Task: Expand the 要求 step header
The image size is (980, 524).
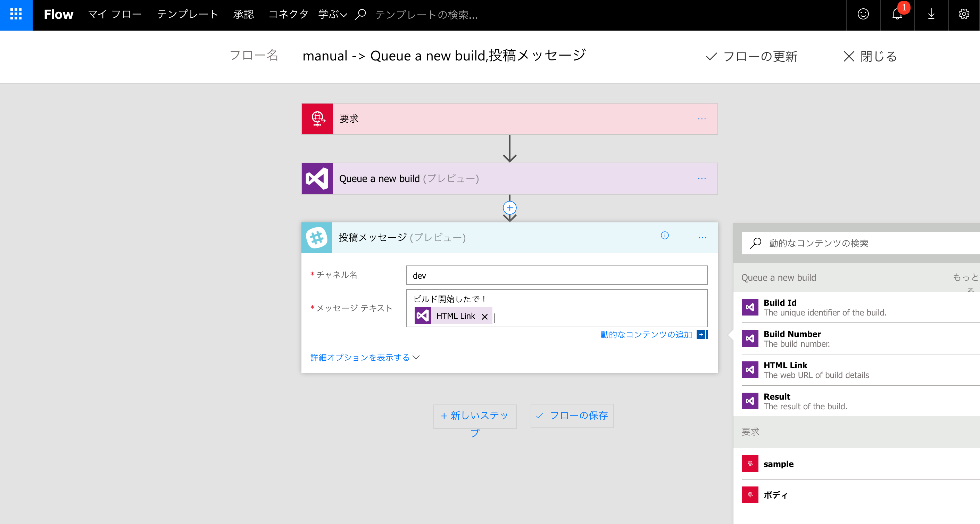Action: (x=510, y=119)
